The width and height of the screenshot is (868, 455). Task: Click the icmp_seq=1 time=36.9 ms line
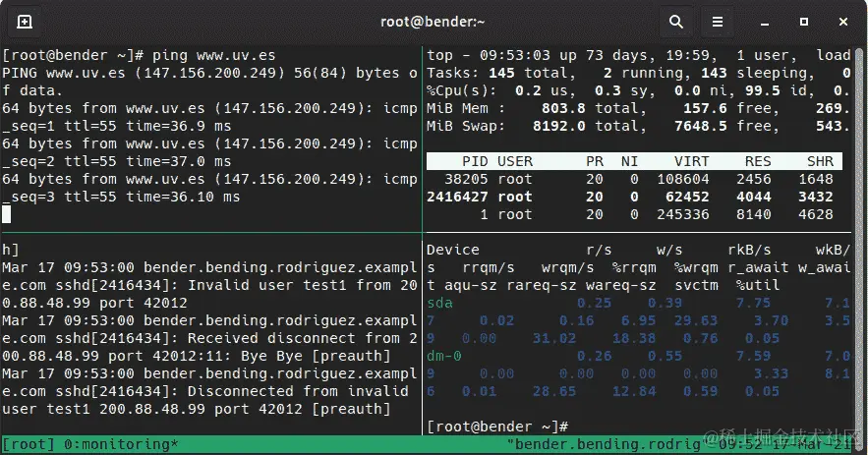[x=117, y=126]
